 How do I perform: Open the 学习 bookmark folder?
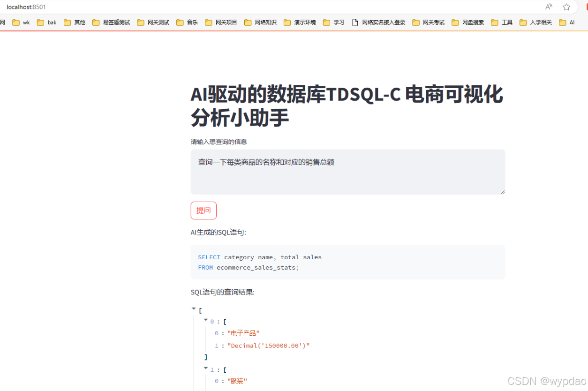coord(334,22)
